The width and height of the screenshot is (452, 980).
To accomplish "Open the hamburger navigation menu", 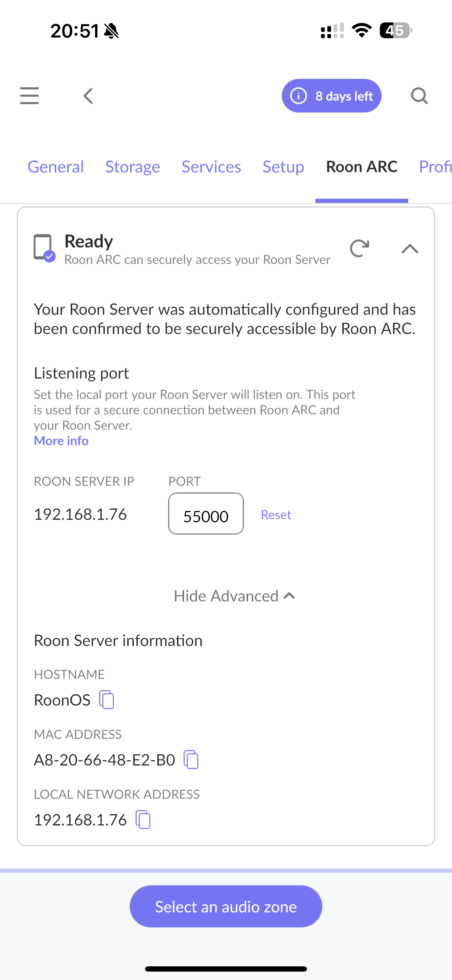I will coord(29,95).
